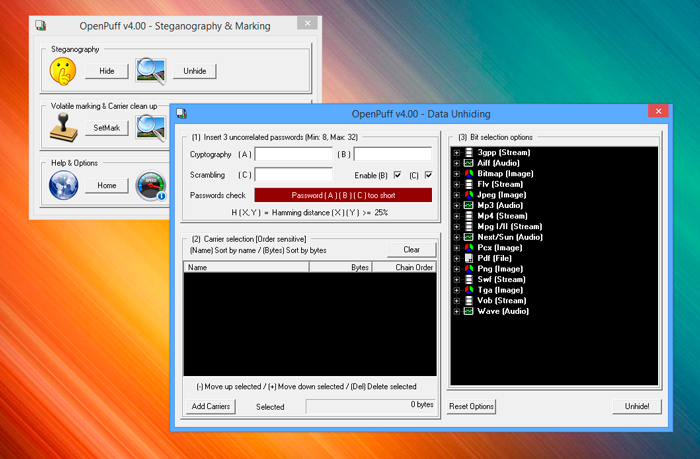The width and height of the screenshot is (700, 459).
Task: Click the Vob stream film icon
Action: pos(468,300)
